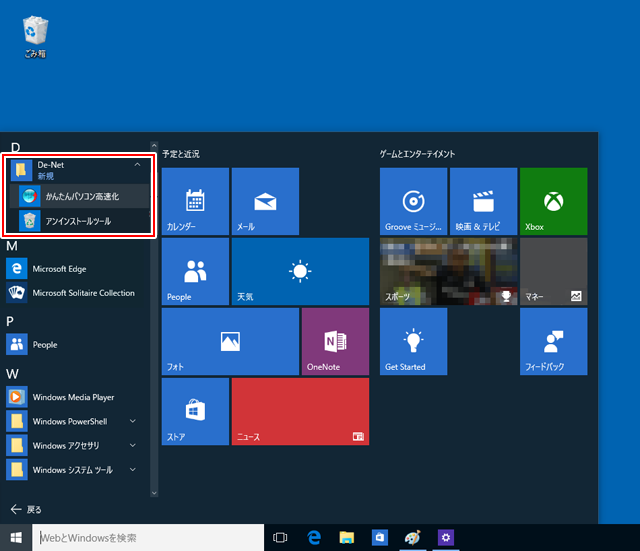Launch the Xbox tile
Viewport: 640px width, 551px height.
click(x=554, y=201)
